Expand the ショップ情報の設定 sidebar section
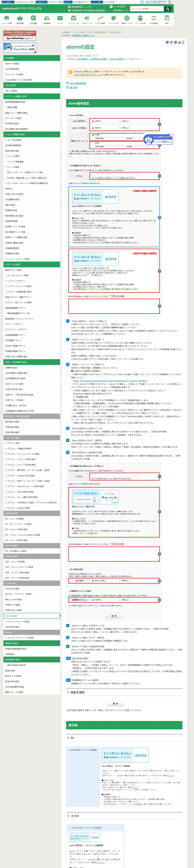The image size is (194, 868). pyautogui.click(x=32, y=134)
